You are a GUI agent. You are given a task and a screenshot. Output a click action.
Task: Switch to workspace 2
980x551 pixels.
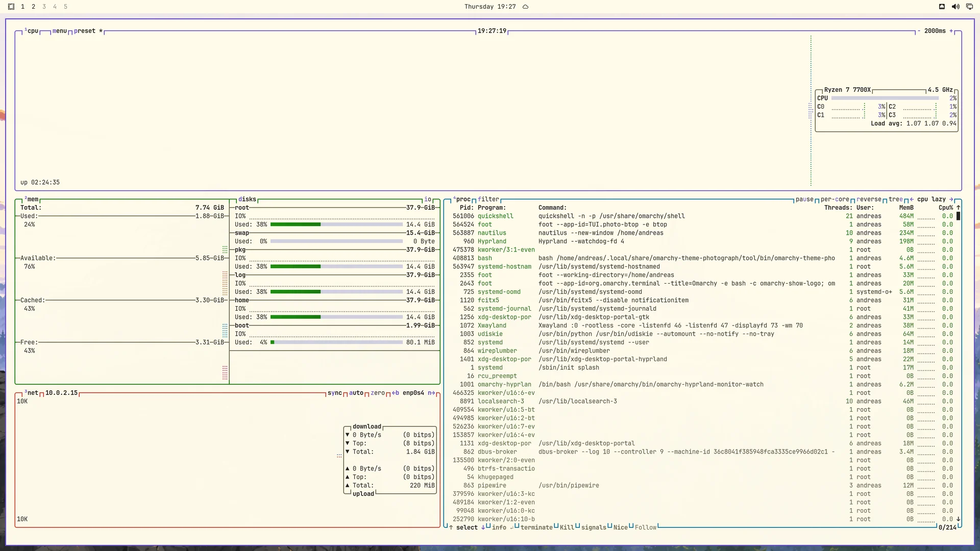click(33, 7)
